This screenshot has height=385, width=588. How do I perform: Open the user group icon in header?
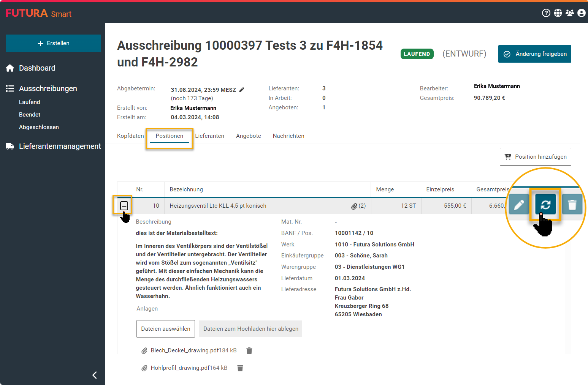point(569,13)
